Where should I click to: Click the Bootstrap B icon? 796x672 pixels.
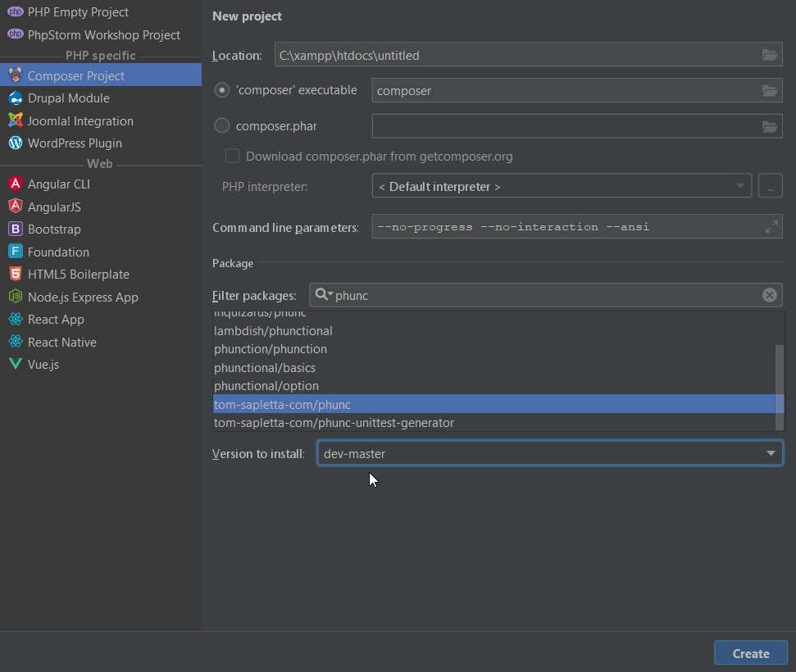tap(16, 229)
